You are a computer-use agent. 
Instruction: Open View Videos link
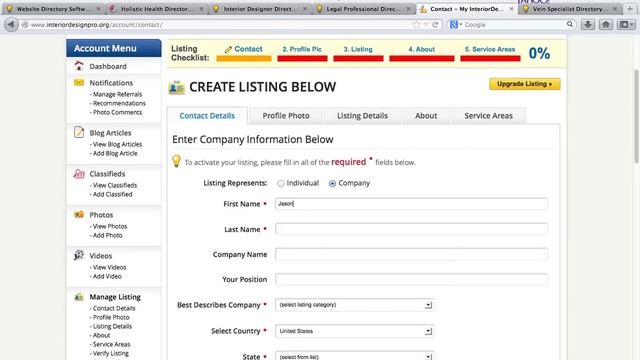(109, 267)
